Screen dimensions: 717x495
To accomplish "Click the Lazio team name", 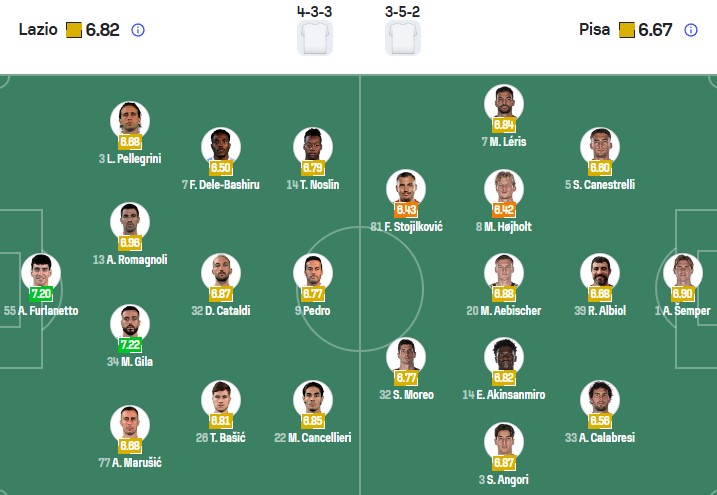I will tap(38, 30).
